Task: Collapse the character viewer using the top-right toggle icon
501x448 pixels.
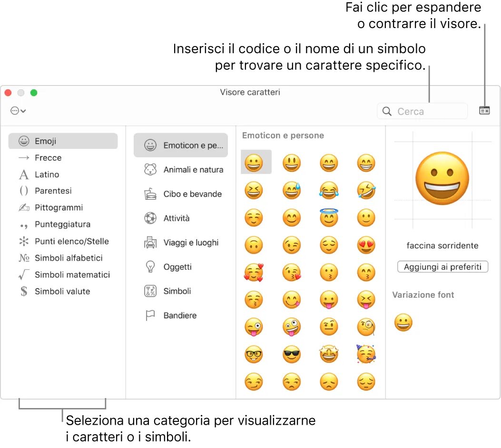Action: 484,110
